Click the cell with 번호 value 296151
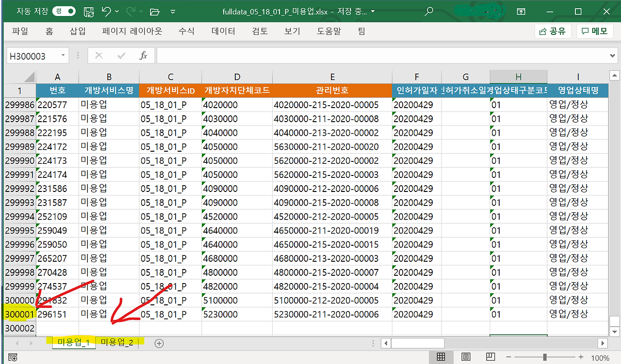Viewport: 621px width, 364px height. click(x=57, y=315)
